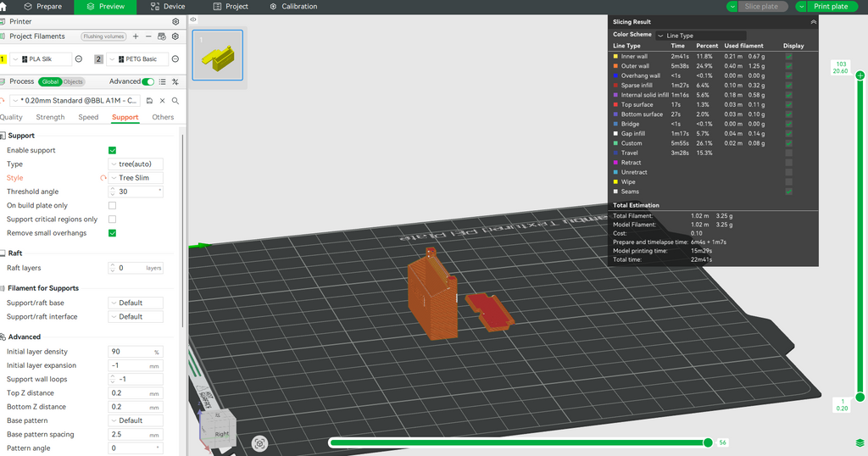Search process settings with magnifier icon
Image resolution: width=868 pixels, height=456 pixels.
pos(175,100)
